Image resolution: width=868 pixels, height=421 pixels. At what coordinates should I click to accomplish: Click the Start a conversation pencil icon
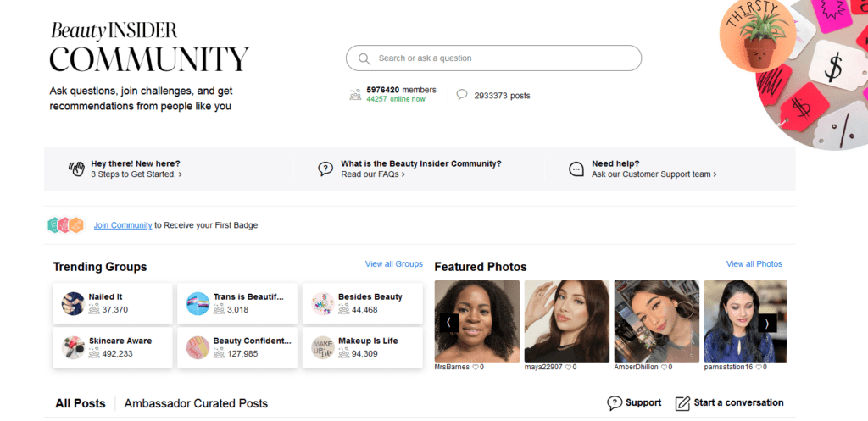682,403
